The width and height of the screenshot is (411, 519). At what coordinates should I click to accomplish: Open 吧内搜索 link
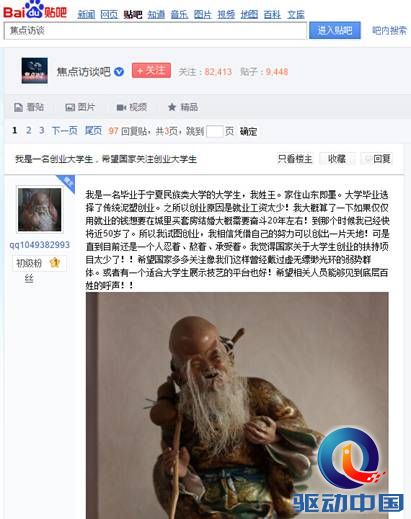389,30
